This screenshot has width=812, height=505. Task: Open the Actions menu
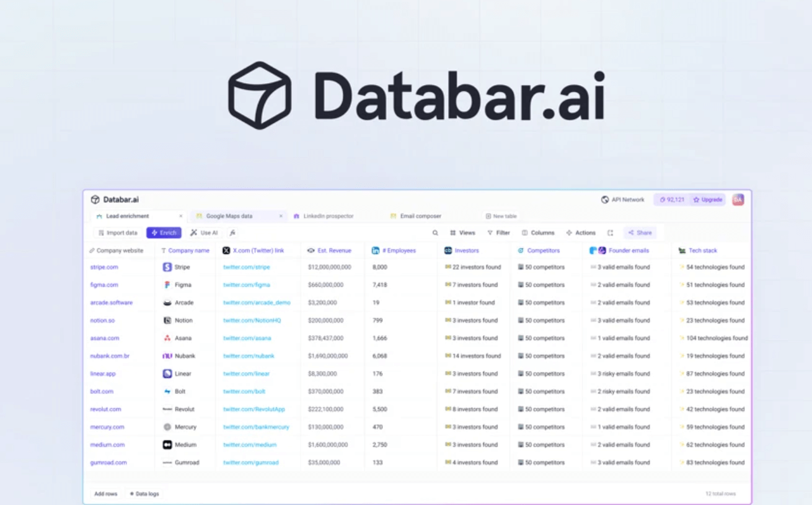[x=581, y=233]
